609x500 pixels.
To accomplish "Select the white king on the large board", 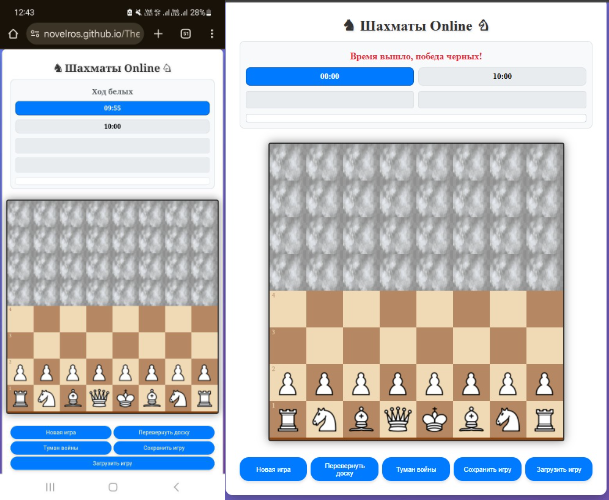I will [435, 419].
